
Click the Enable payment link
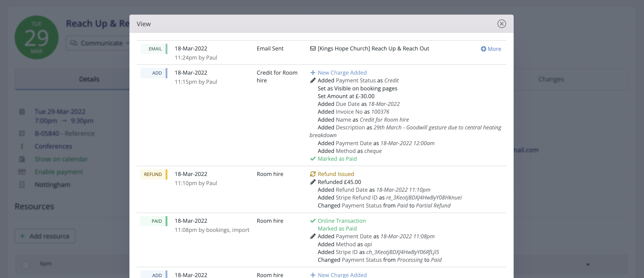coord(59,172)
